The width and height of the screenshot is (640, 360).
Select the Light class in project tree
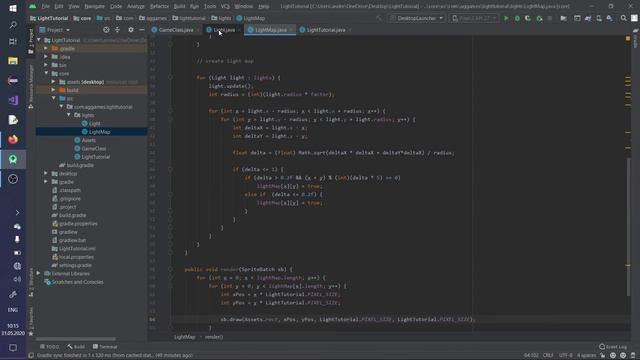click(x=94, y=123)
